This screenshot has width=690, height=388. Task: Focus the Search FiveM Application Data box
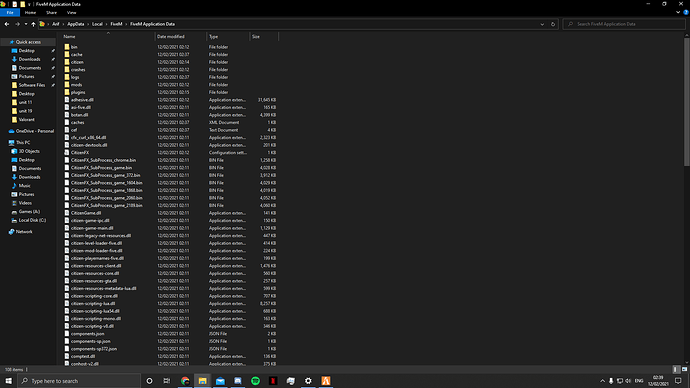(x=624, y=24)
